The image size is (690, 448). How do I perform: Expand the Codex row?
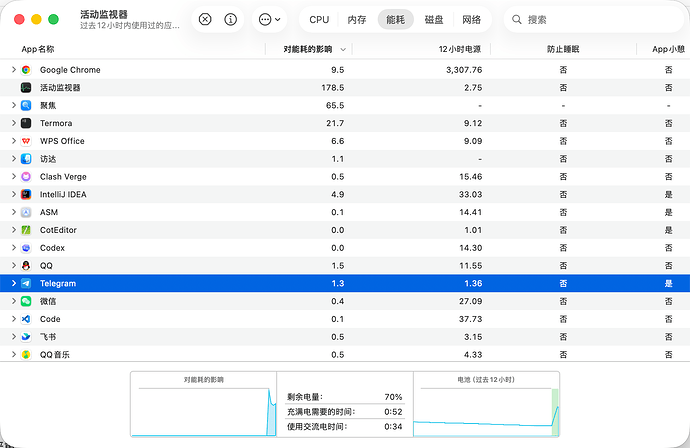(x=14, y=248)
